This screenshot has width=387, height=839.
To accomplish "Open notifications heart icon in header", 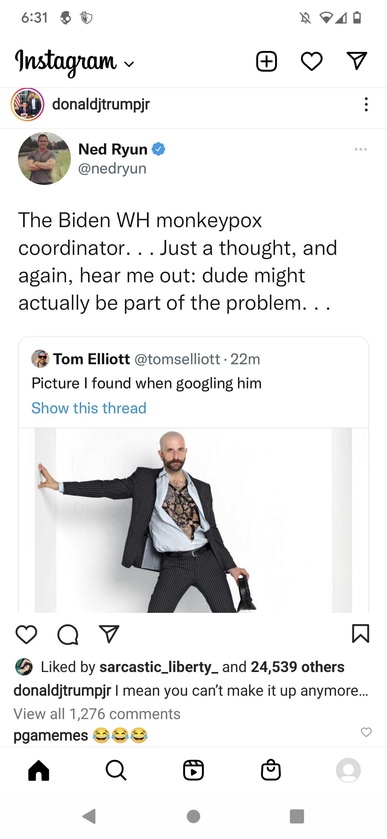I will 312,62.
